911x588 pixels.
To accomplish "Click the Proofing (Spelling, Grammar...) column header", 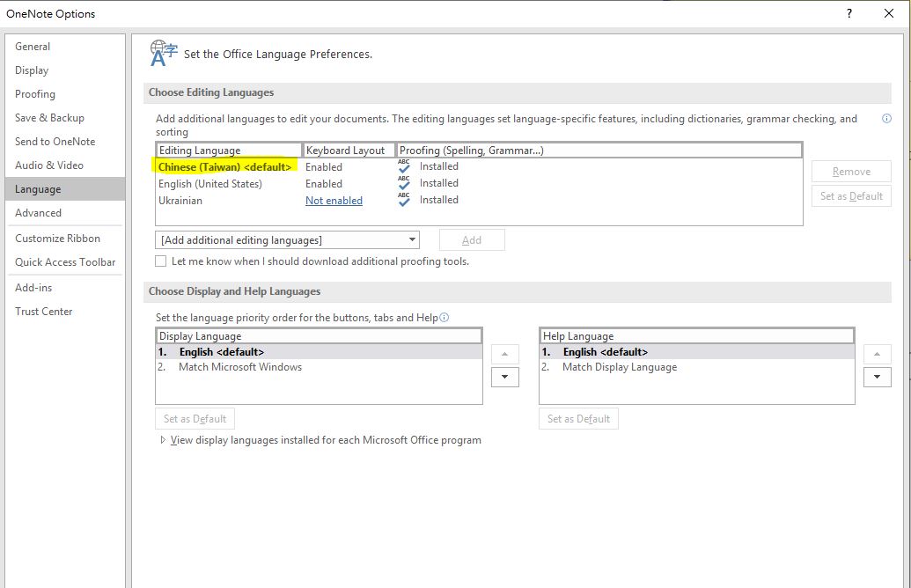I will tap(599, 150).
